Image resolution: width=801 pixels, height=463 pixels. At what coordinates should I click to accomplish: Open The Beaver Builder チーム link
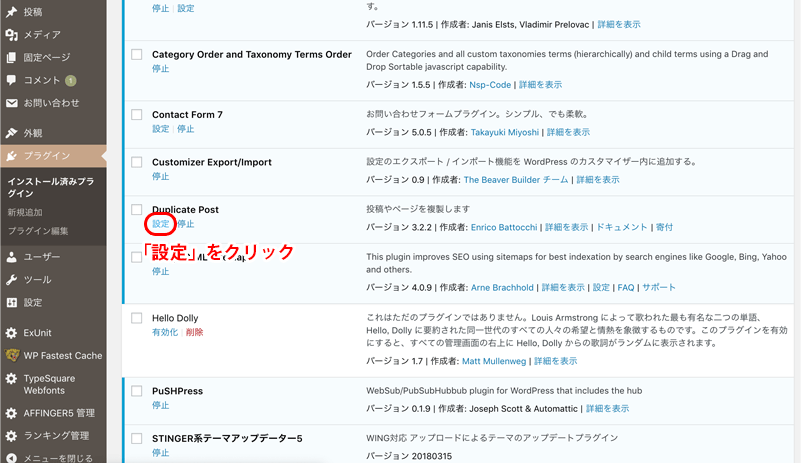(516, 180)
